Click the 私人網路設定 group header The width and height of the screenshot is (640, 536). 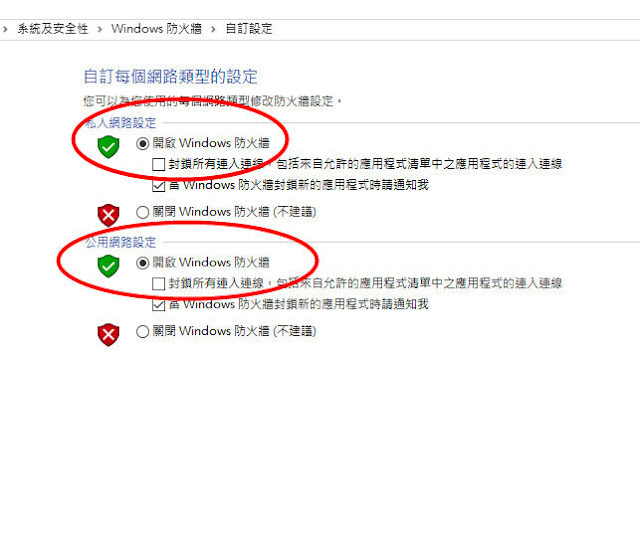click(x=121, y=122)
